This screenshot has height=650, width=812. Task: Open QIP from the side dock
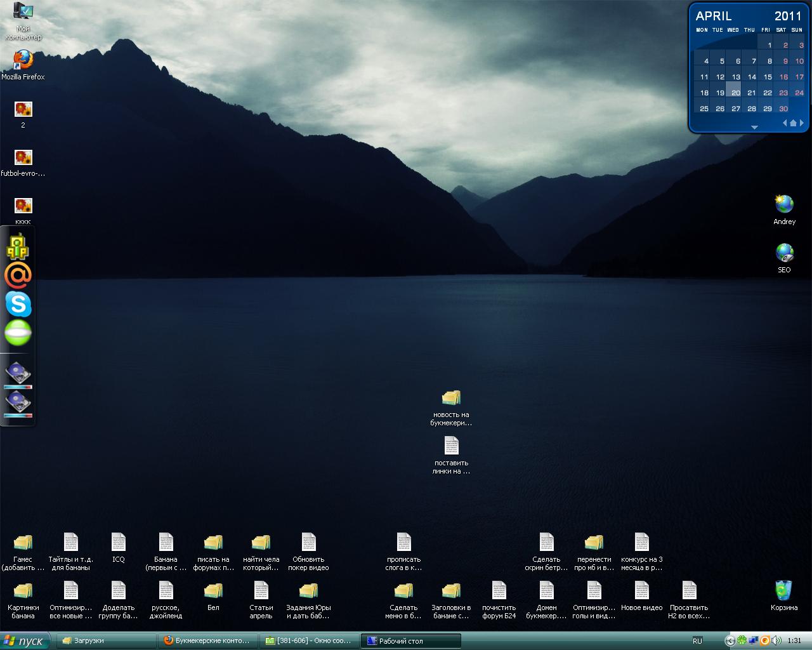18,246
